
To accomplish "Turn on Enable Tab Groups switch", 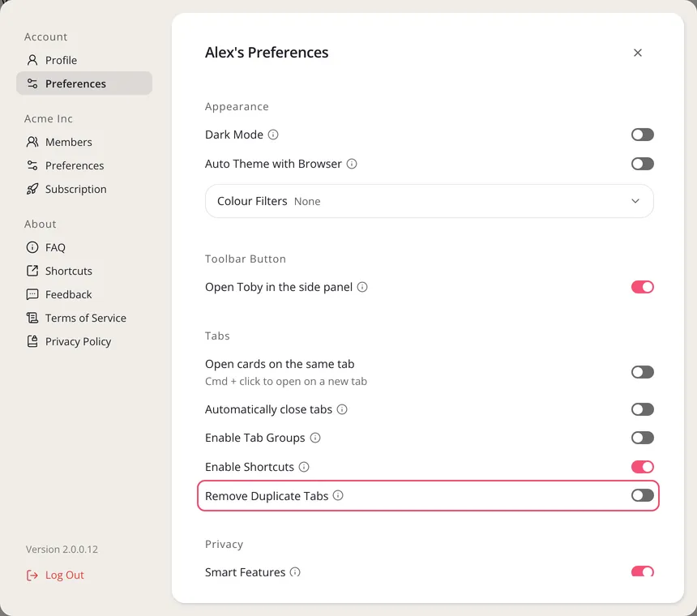I will pos(643,438).
